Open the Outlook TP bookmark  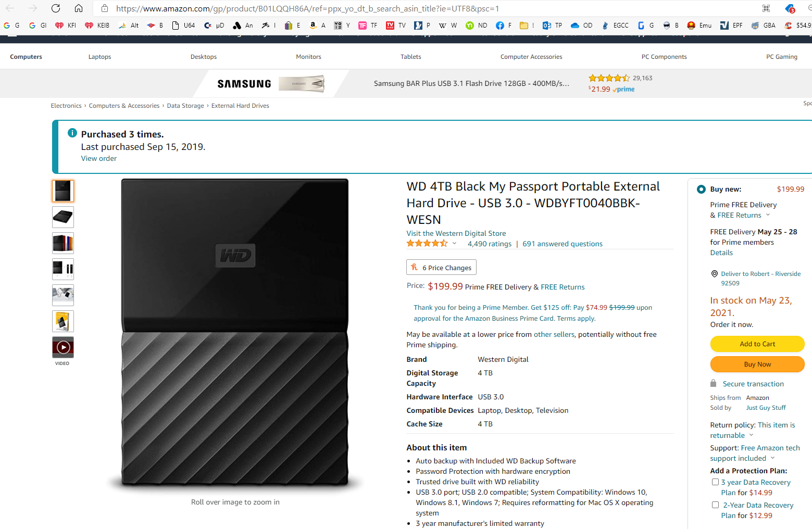[x=552, y=25]
